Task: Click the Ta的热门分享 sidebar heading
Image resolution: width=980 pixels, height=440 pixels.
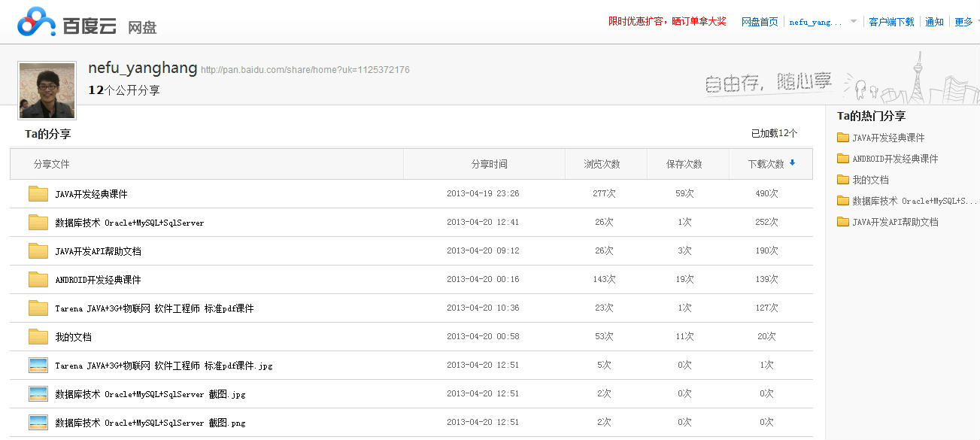Action: pyautogui.click(x=871, y=116)
